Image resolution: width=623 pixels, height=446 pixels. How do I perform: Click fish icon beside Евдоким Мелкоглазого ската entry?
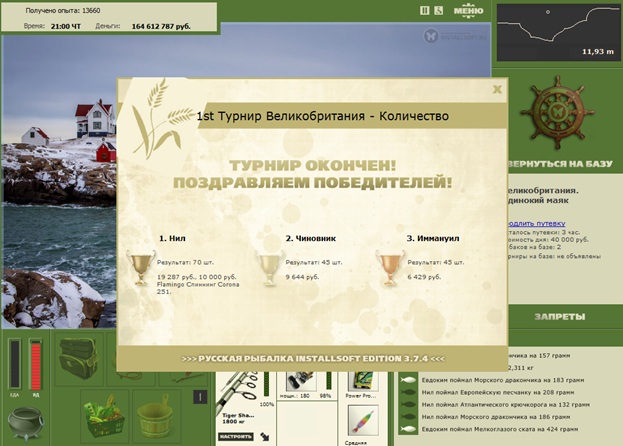(x=408, y=429)
